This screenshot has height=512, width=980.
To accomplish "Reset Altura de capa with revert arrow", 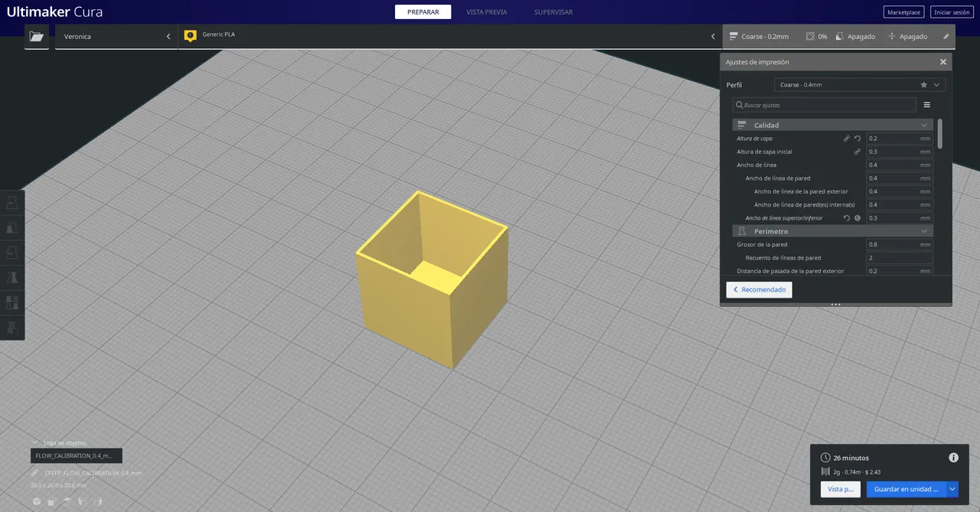I will [857, 139].
